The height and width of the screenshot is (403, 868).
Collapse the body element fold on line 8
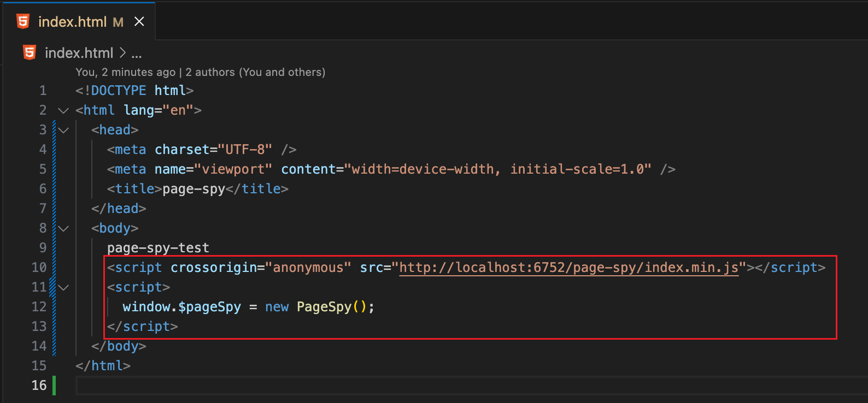tap(63, 228)
